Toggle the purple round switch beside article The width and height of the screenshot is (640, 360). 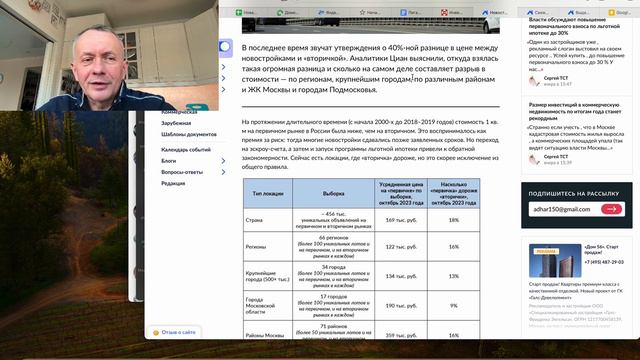tap(225, 47)
